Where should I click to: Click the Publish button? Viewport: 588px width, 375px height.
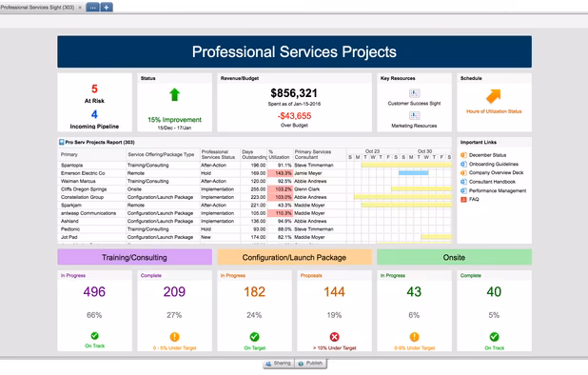pyautogui.click(x=310, y=364)
